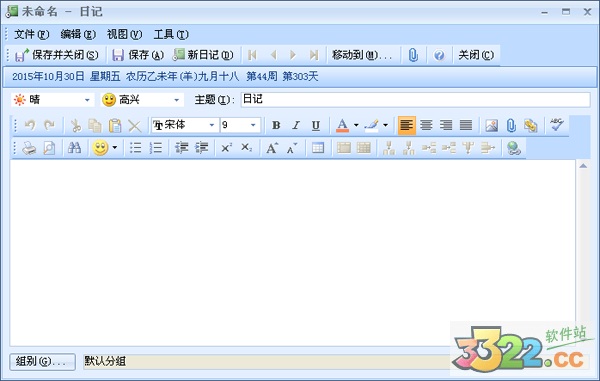Cut selection with scissors icon
The image size is (600, 381).
click(76, 125)
